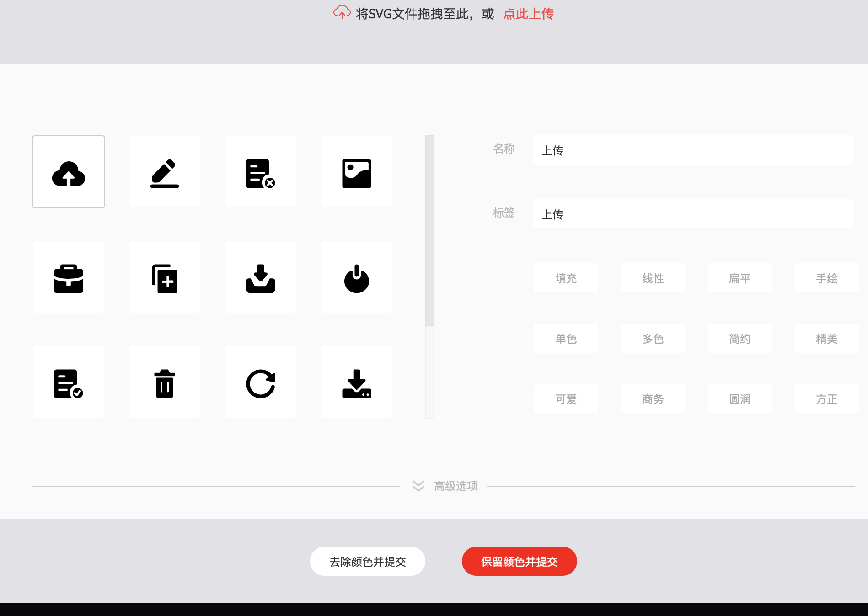Select the power button icon
Image resolution: width=868 pixels, height=616 pixels.
[x=356, y=277]
